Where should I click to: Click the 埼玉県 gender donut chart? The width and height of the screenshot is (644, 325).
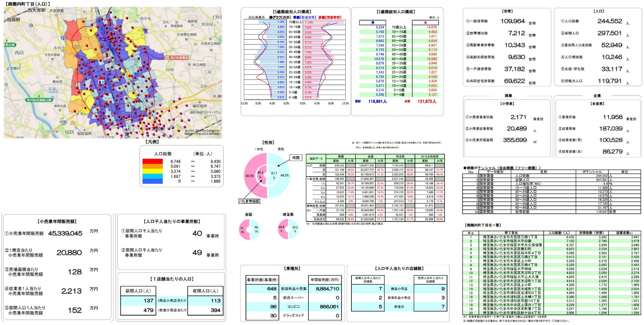pyautogui.click(x=288, y=230)
